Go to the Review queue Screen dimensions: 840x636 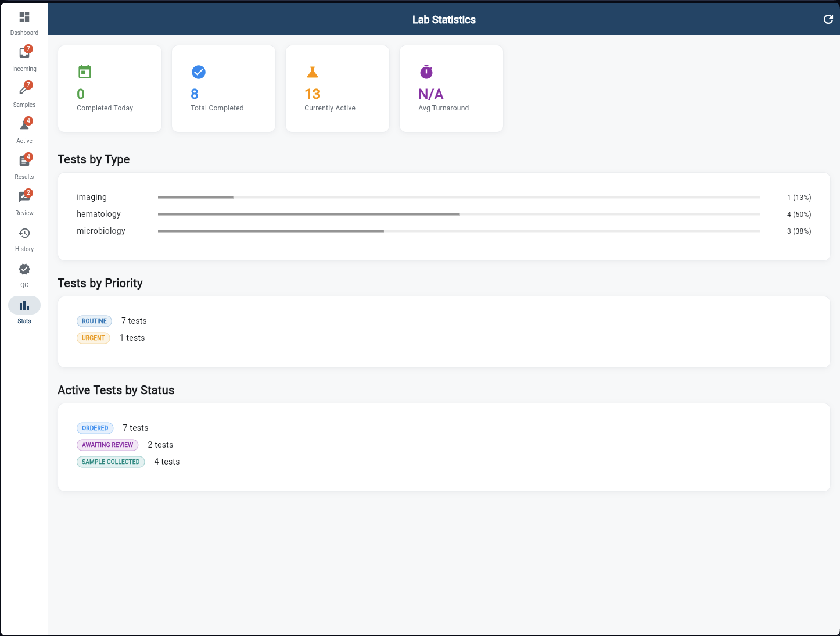coord(24,198)
